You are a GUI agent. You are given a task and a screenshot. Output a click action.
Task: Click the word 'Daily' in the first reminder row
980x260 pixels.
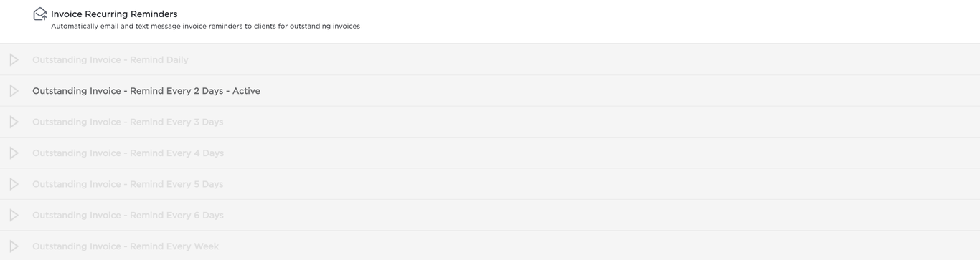tap(177, 60)
